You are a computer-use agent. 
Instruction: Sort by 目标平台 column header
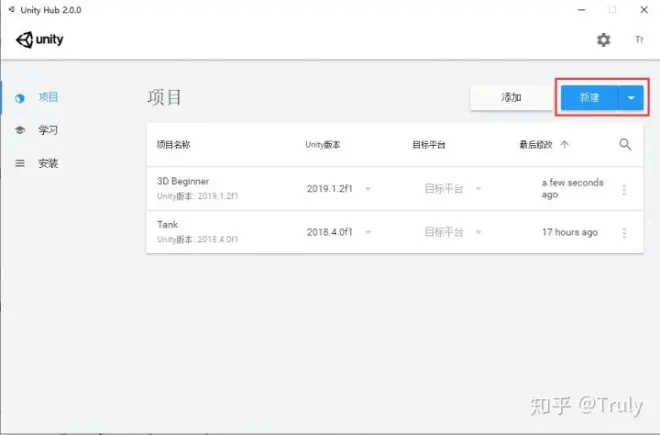tap(428, 145)
